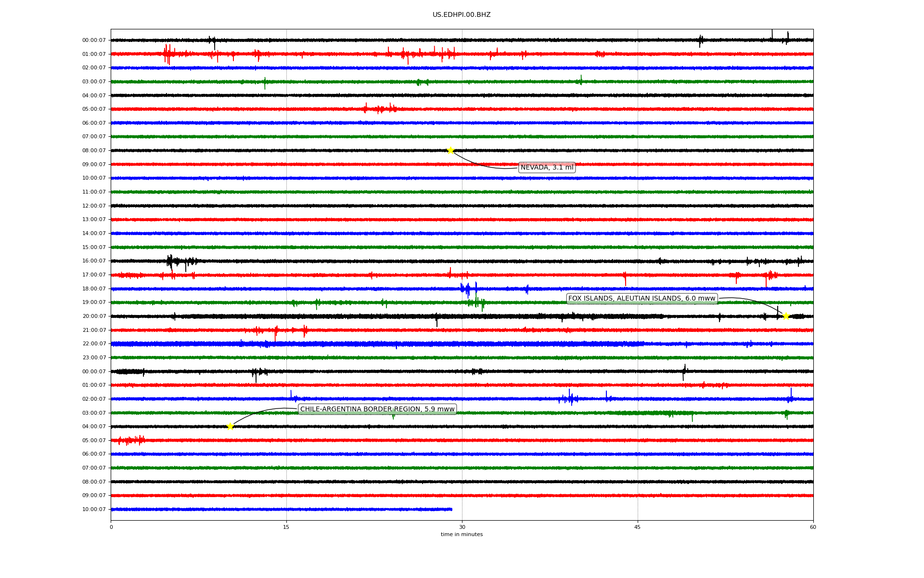Viewport: 924px width, 578px height.
Task: Click the 20:00:07 row label
Action: pyautogui.click(x=94, y=316)
